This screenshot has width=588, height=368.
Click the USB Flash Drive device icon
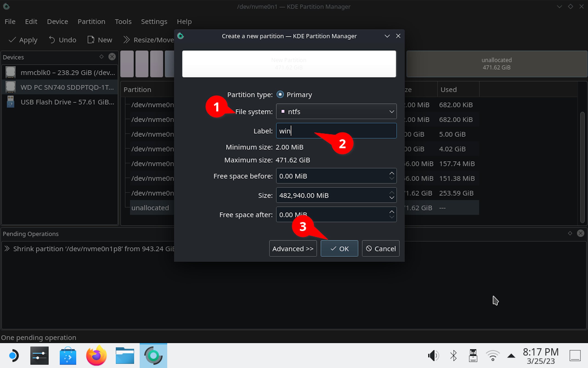10,102
